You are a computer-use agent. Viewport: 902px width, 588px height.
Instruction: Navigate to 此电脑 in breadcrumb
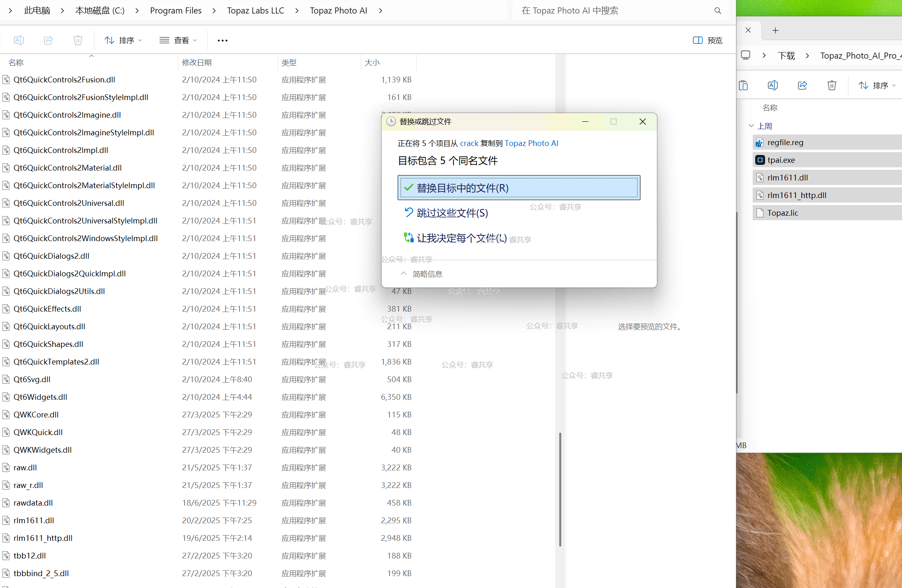coord(37,11)
